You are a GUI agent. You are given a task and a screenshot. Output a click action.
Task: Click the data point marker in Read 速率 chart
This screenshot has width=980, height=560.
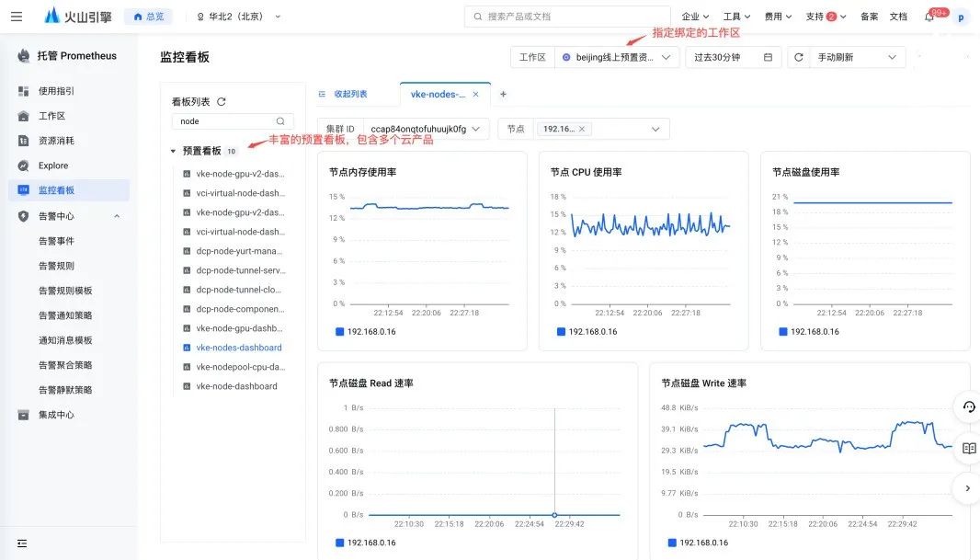pos(554,515)
